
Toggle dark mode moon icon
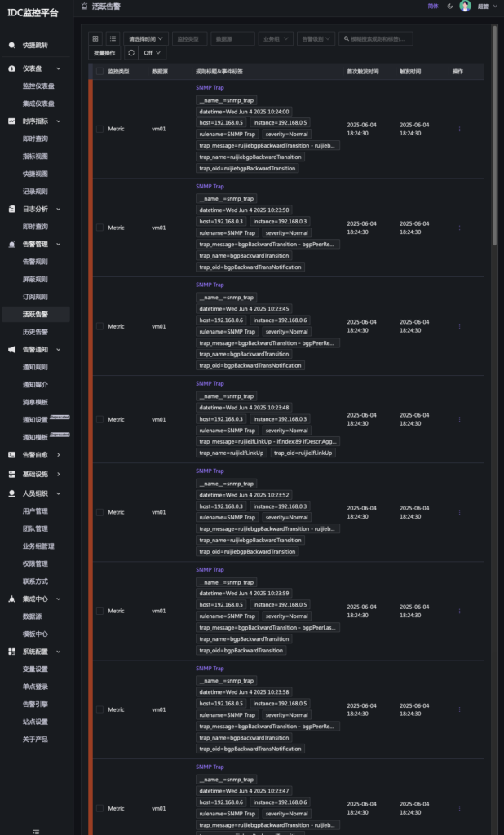(450, 6)
